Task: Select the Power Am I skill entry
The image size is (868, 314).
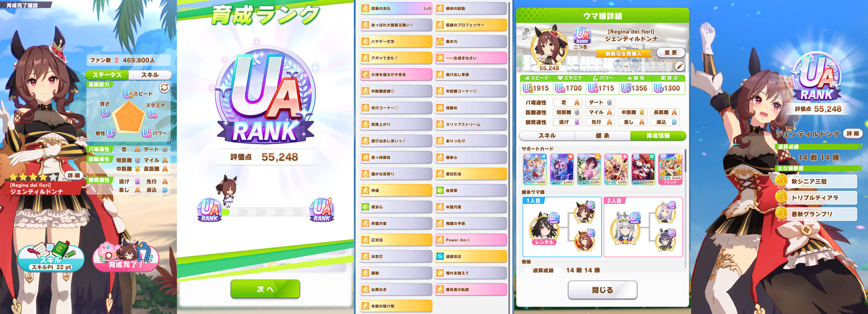Action: tap(471, 240)
